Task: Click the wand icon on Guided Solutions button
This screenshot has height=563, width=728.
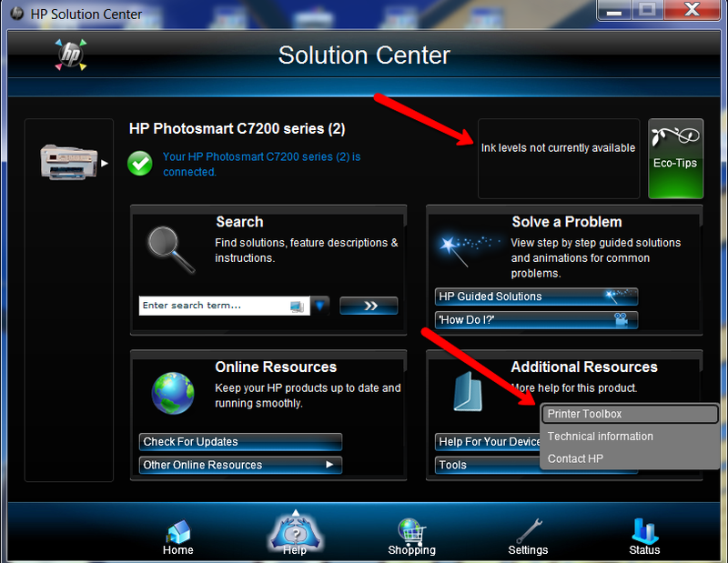Action: click(x=621, y=296)
